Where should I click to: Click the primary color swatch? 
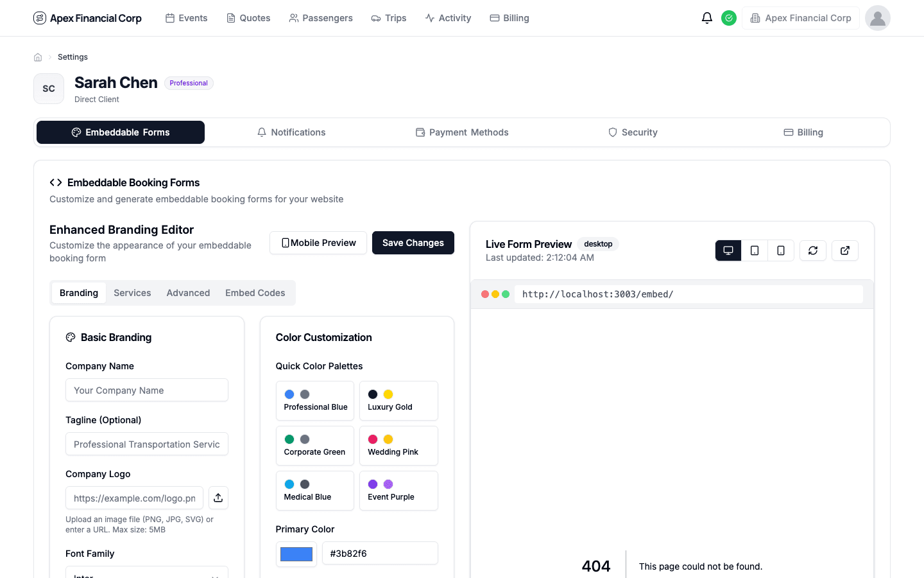pos(296,553)
